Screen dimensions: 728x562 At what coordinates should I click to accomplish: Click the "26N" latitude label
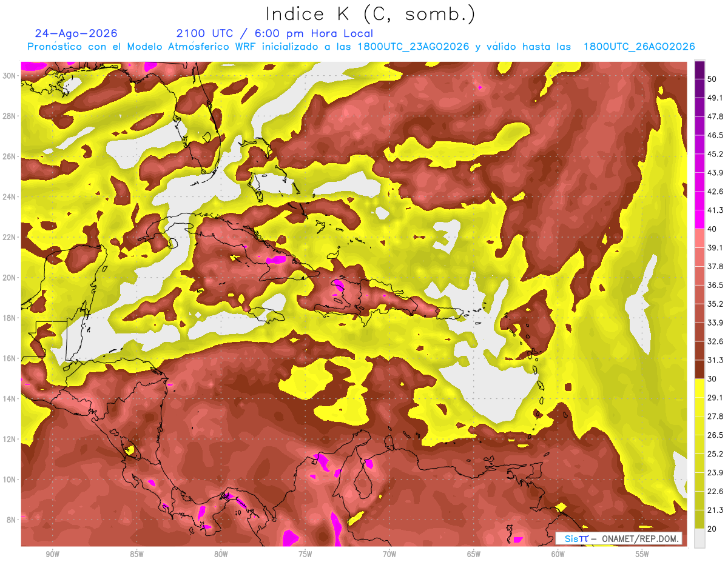tap(10, 156)
